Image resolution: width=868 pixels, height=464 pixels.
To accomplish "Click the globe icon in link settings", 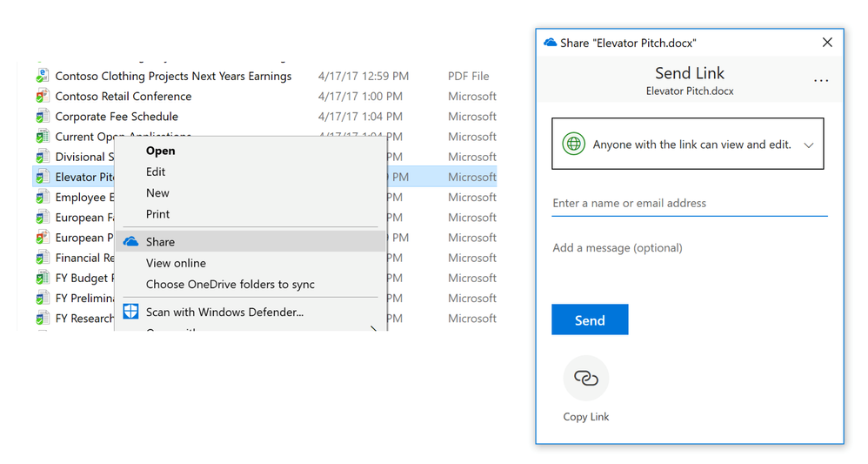I will (573, 145).
